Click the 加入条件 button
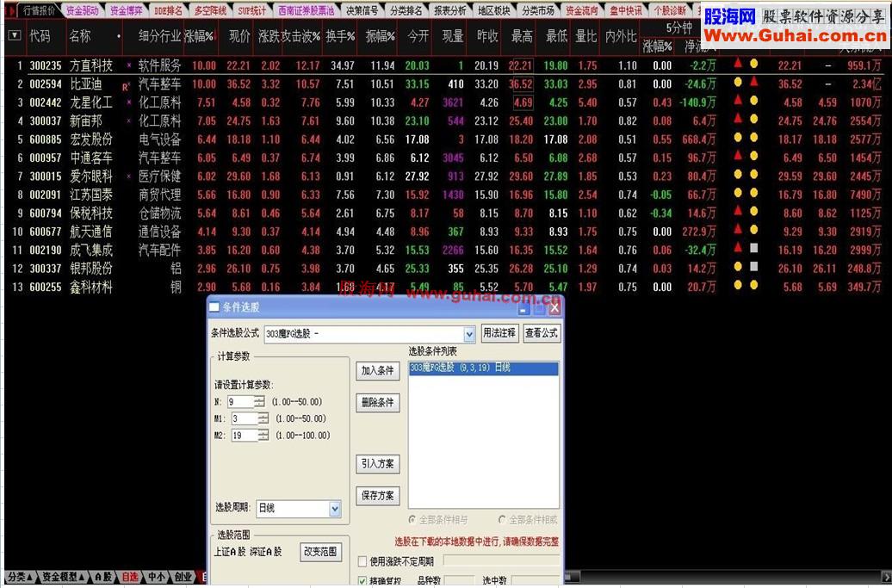Image resolution: width=892 pixels, height=588 pixels. coord(378,371)
